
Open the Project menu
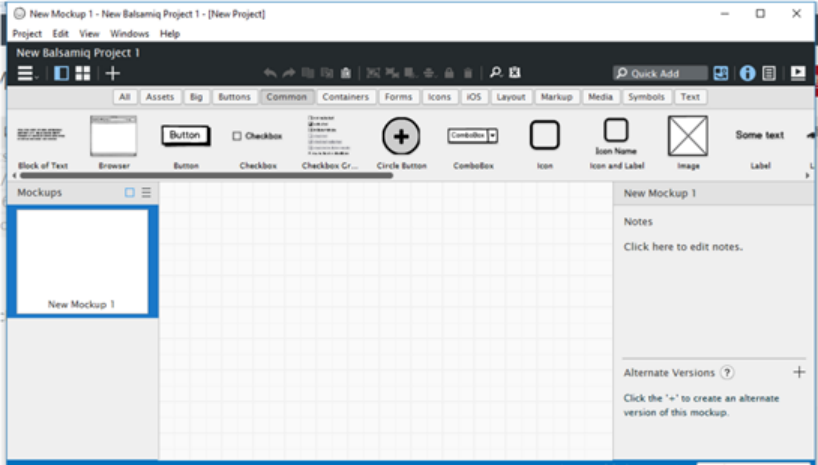(27, 34)
